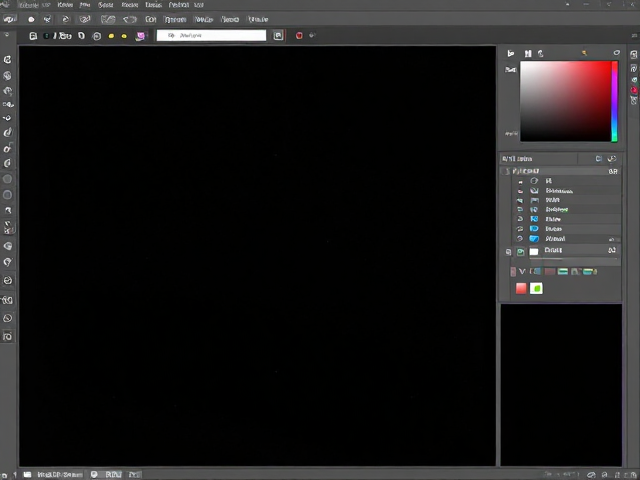Click the V-shaped check icon below the layers
Screen dimensions: 640x480
(522, 271)
